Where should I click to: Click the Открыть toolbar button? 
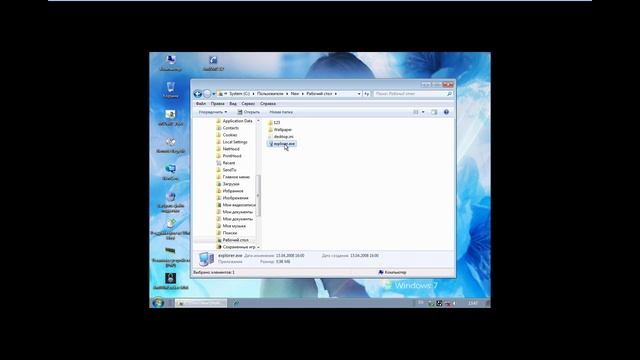coord(249,112)
